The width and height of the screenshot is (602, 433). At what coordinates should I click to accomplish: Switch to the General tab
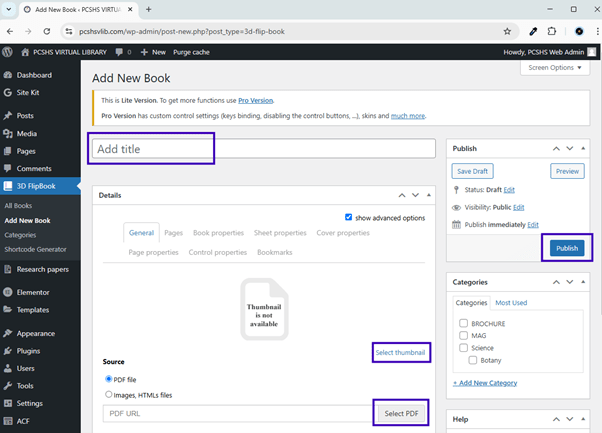[x=141, y=233]
